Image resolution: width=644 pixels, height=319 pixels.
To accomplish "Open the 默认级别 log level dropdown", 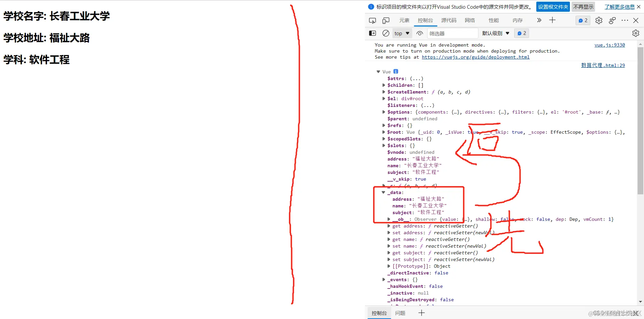I will 496,33.
